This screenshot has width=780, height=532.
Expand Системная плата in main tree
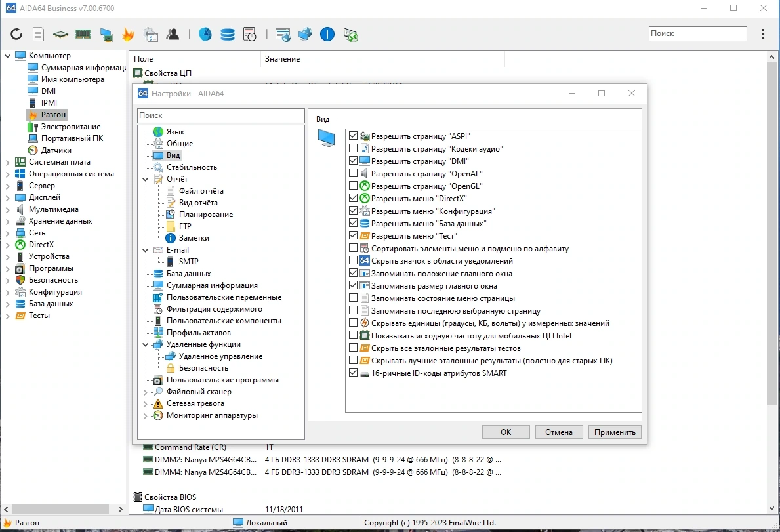[x=7, y=162]
